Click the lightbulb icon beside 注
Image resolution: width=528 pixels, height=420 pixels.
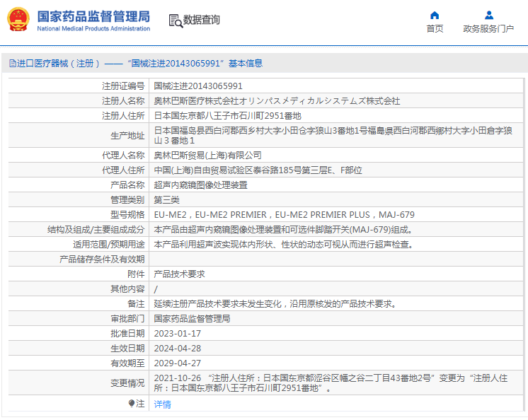pos(132,403)
